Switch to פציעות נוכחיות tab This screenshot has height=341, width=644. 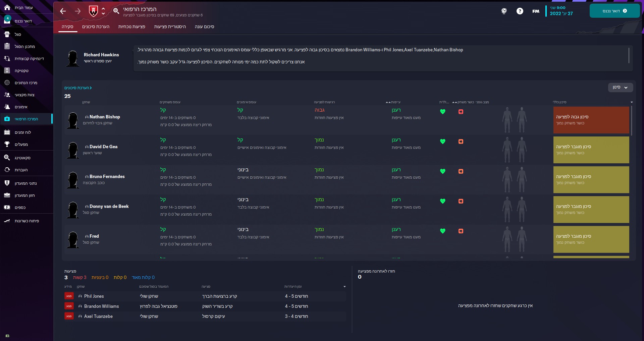coord(132,26)
